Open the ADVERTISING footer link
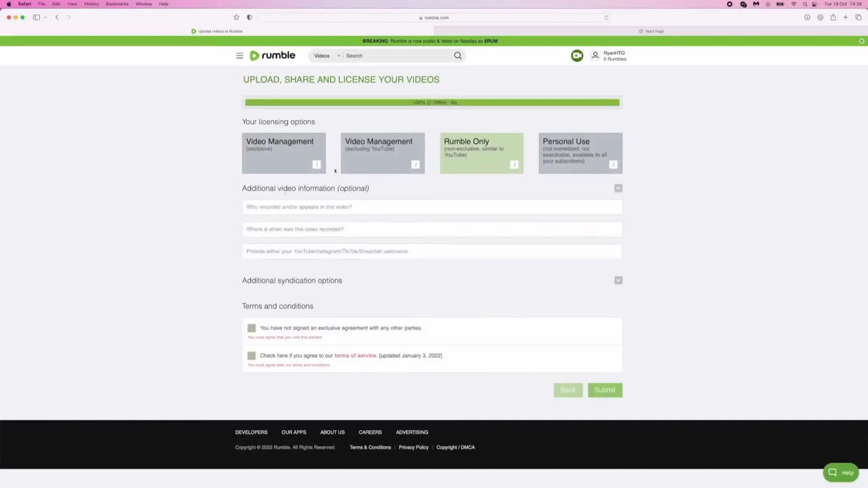Viewport: 868px width, 488px height. (x=412, y=432)
